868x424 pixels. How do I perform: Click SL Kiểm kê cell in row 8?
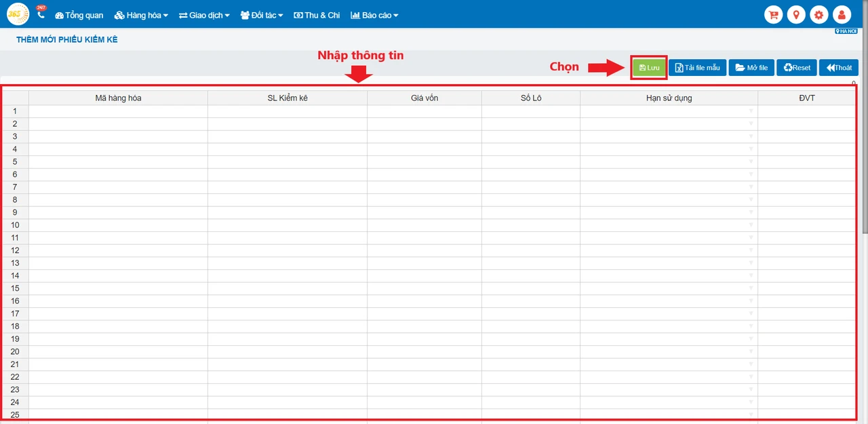click(288, 199)
